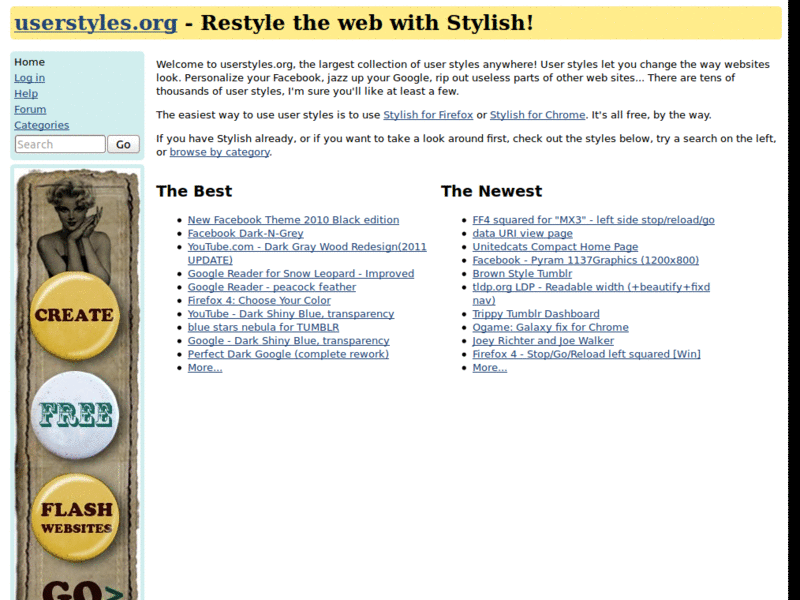Open Joey Richter and Joe Walker
This screenshot has height=600, width=800.
pyautogui.click(x=543, y=341)
